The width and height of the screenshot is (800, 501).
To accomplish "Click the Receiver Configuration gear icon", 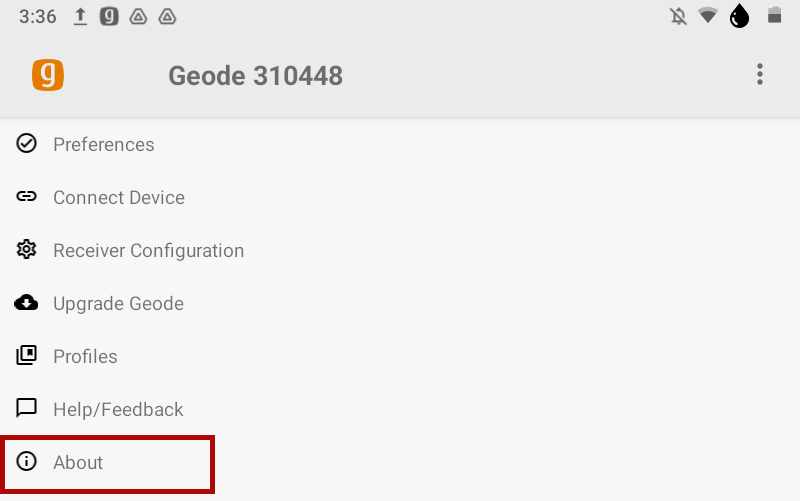I will pyautogui.click(x=27, y=250).
